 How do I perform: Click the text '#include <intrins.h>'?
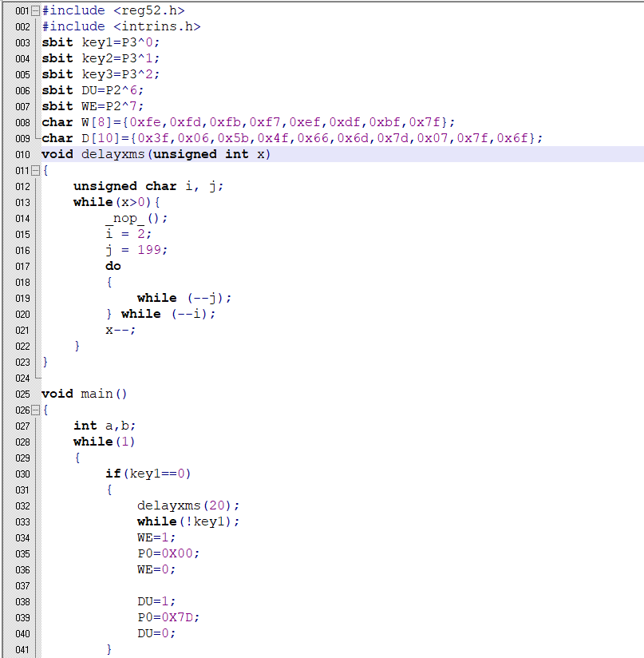click(x=121, y=26)
